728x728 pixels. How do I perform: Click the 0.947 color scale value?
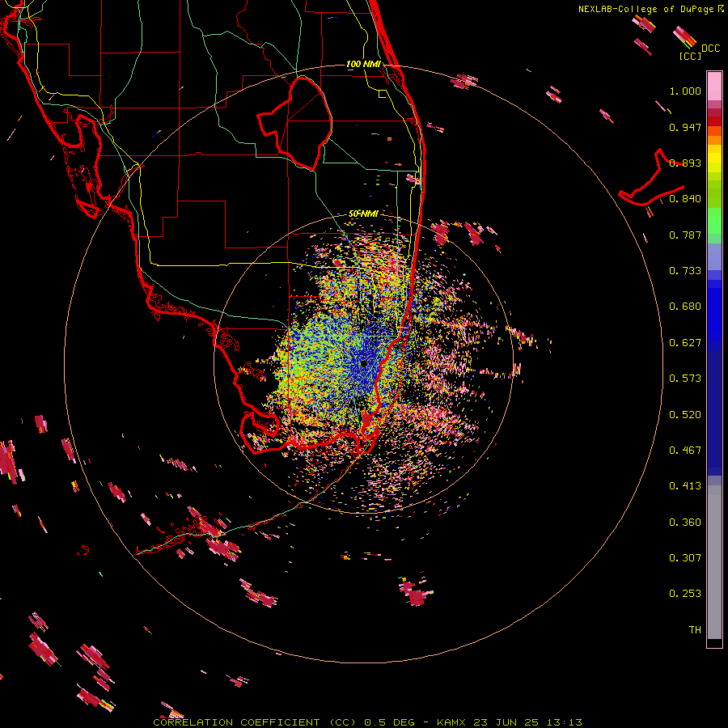click(x=685, y=127)
